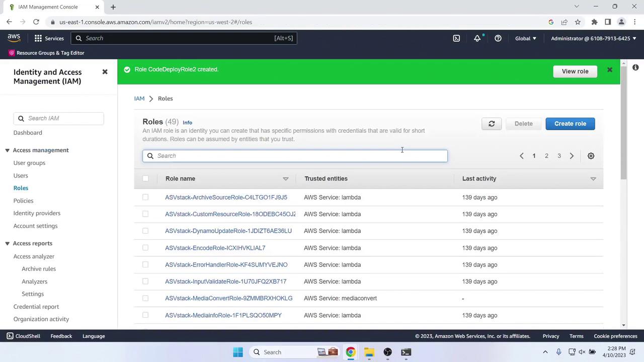Bookmark this page with the star
This screenshot has height=362, width=644.
click(x=578, y=22)
